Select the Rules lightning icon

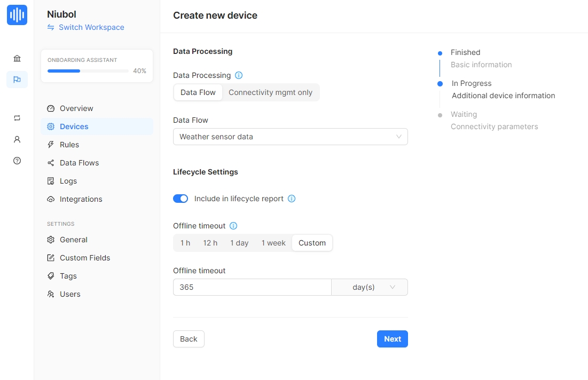[x=50, y=145]
